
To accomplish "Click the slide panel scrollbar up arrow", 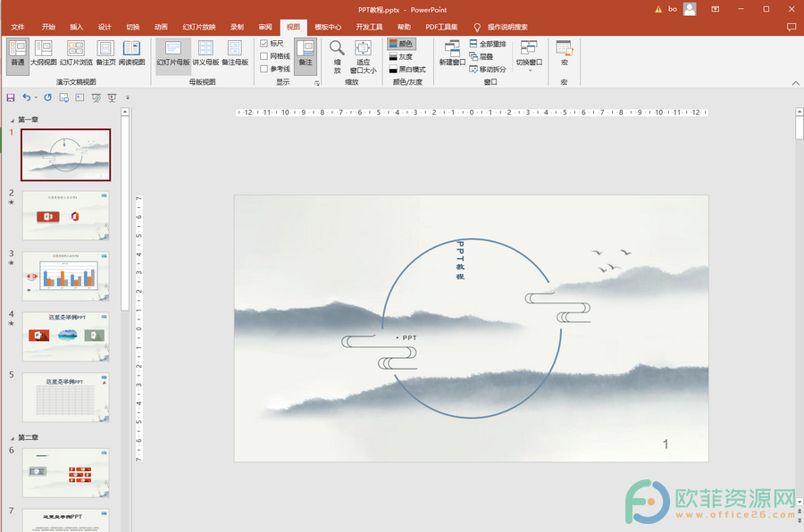I will coord(125,112).
